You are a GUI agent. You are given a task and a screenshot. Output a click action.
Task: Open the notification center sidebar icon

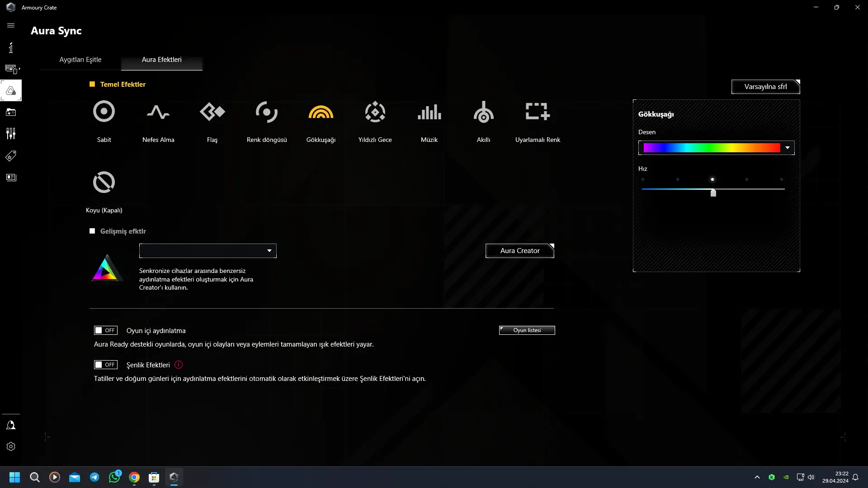(11, 425)
